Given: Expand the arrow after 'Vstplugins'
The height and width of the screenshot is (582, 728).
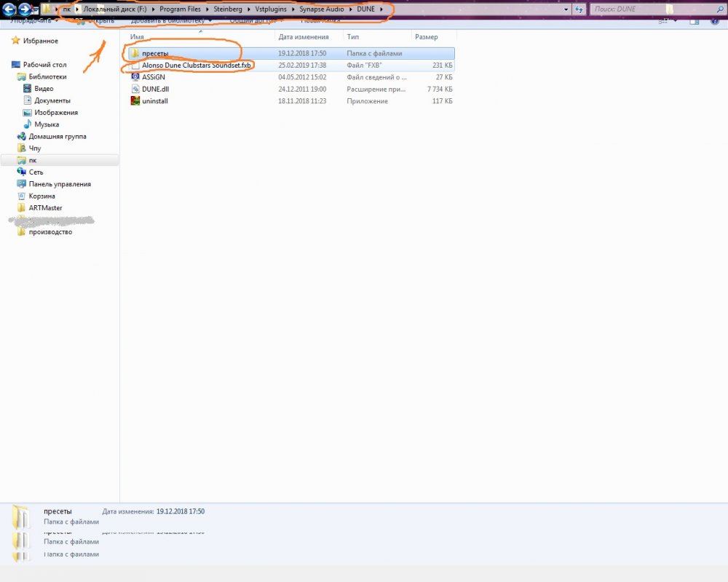Looking at the screenshot, I should [293, 9].
